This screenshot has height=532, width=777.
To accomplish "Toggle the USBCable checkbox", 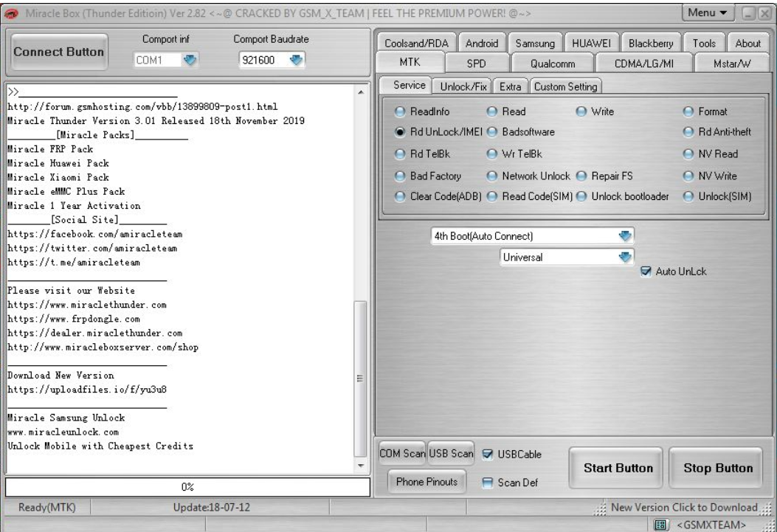I will 487,454.
